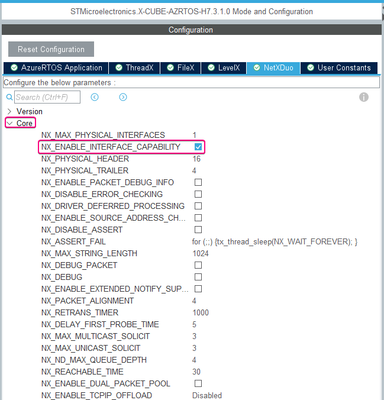Enable NX_DISABLE_ERROR_CHECKING checkbox
Image resolution: width=384 pixels, height=400 pixels.
point(198,194)
